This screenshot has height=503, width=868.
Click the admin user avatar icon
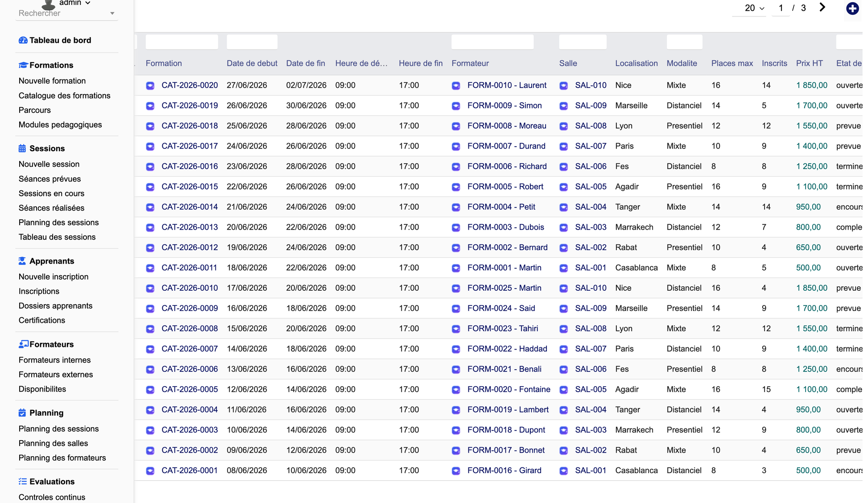pyautogui.click(x=48, y=4)
